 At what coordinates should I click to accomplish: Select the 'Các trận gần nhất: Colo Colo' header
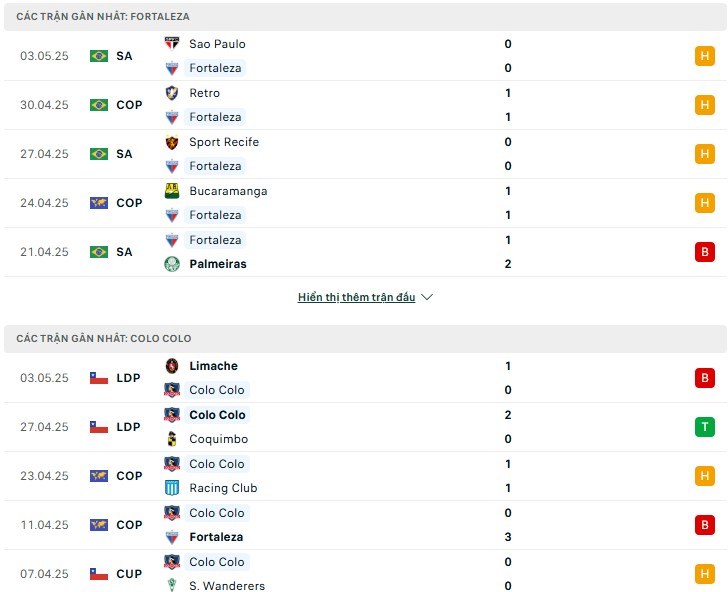point(365,338)
